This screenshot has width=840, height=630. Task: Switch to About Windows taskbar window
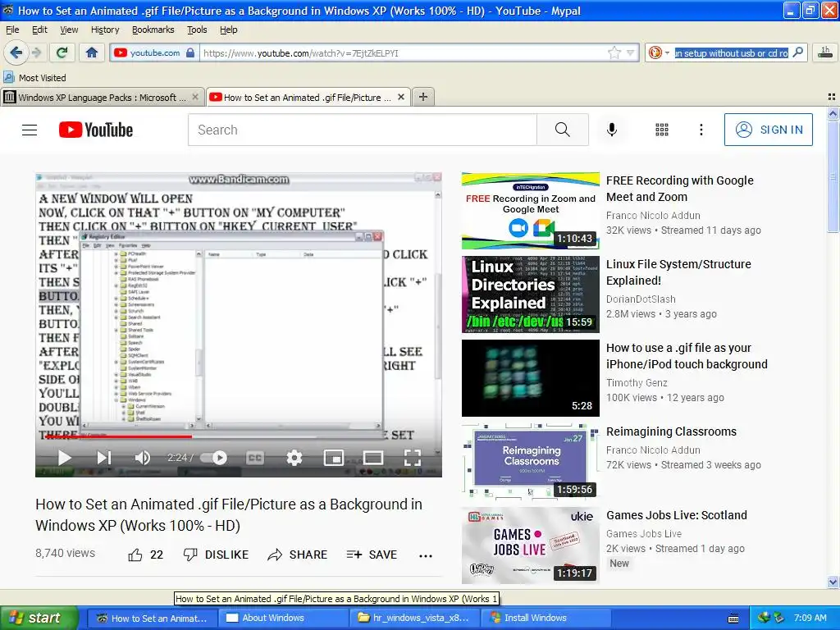[285, 618]
